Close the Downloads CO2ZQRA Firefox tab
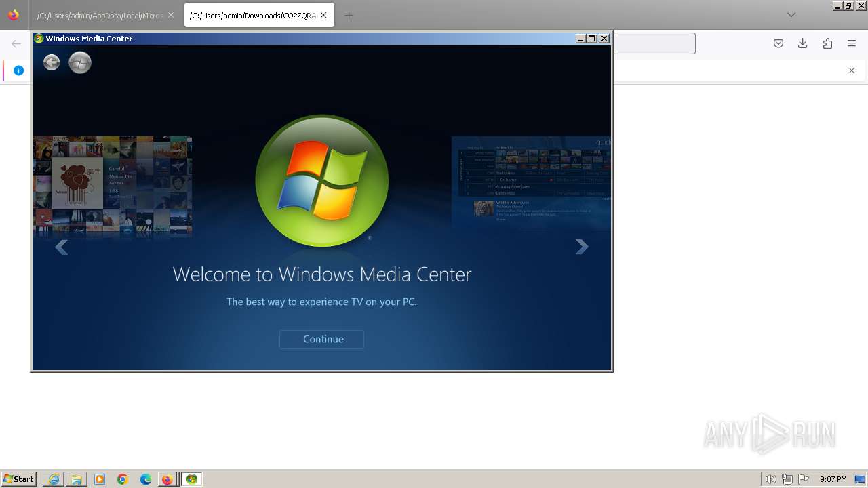This screenshot has height=488, width=868. [323, 15]
